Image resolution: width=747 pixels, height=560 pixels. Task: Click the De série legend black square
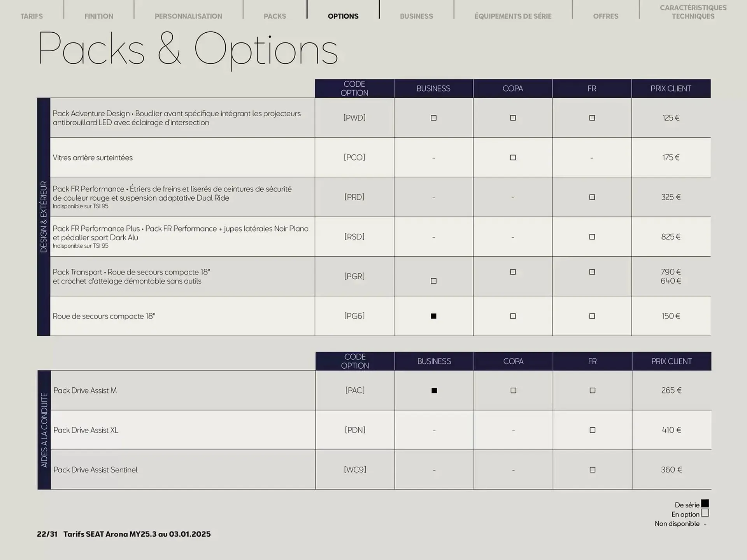coord(705,504)
